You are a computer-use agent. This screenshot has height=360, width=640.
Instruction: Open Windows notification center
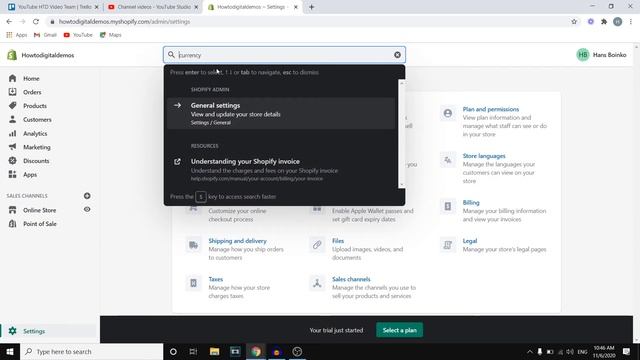(x=627, y=351)
